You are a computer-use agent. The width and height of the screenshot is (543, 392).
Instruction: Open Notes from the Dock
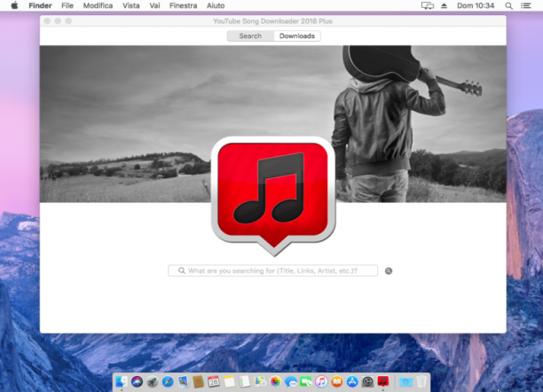click(x=229, y=381)
